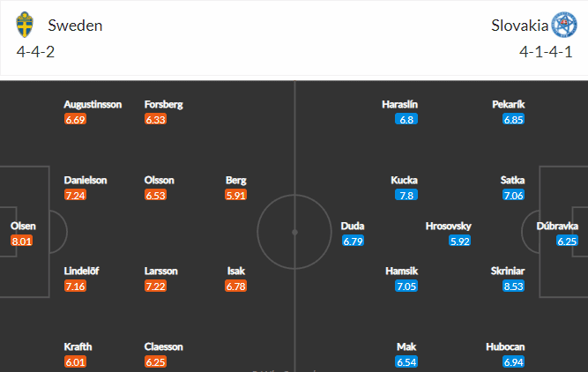Screen dimensions: 588x372
Task: Open player Forsberg's name
Action: pos(163,104)
